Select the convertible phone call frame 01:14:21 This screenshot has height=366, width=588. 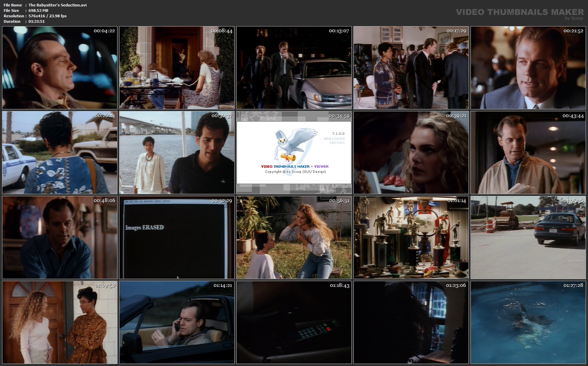point(177,322)
